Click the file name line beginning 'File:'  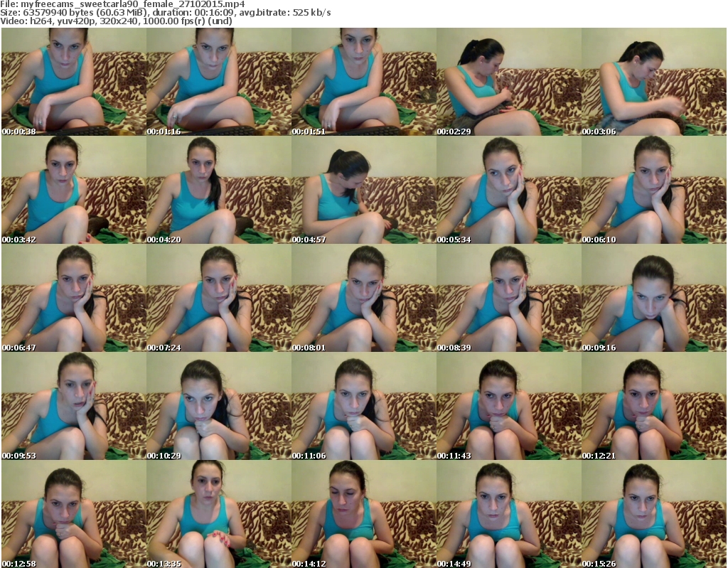122,4
